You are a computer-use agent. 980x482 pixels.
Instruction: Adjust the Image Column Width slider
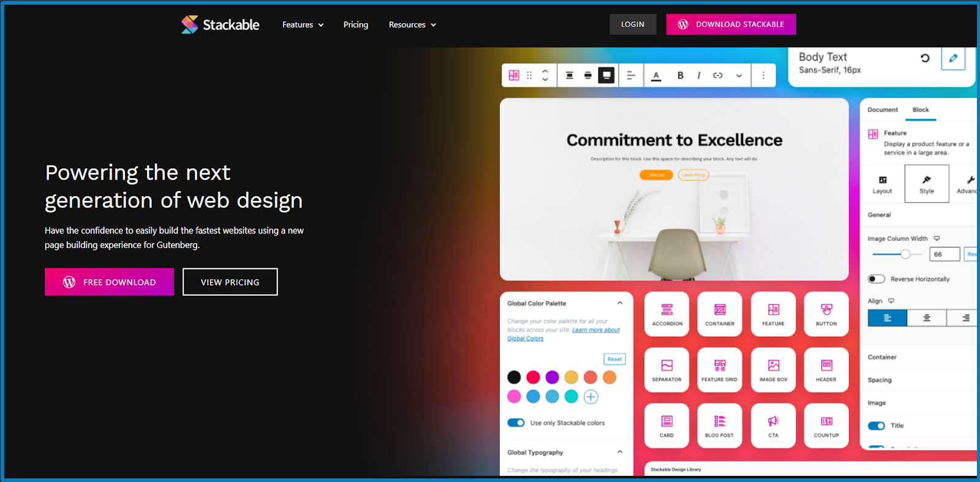pos(897,254)
